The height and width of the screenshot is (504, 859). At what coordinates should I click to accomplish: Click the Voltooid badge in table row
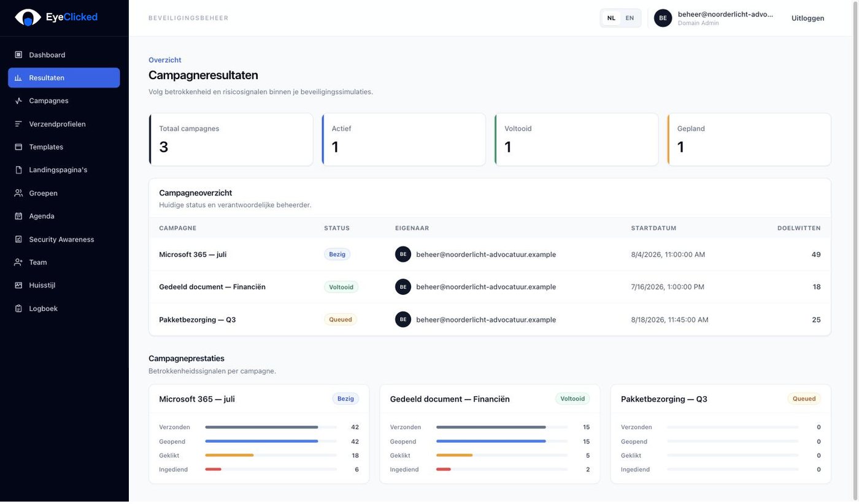coord(341,287)
